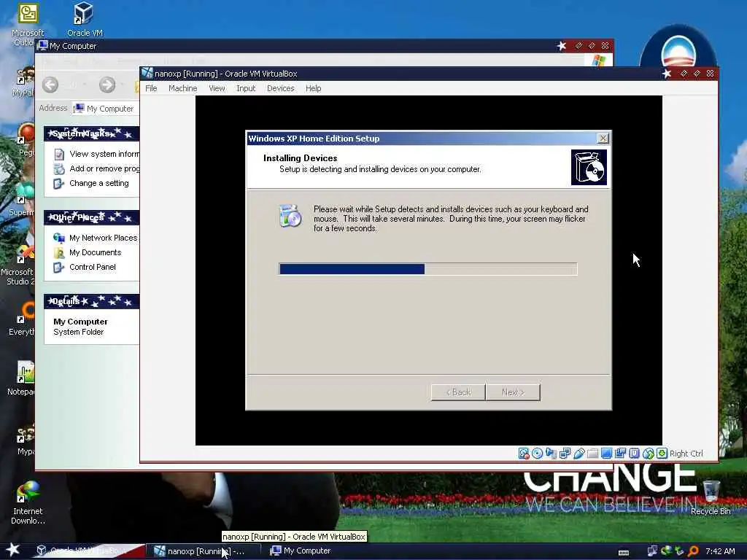Viewport: 747px width, 560px height.
Task: Click the audio status icon in VirtualBox
Action: point(551,454)
